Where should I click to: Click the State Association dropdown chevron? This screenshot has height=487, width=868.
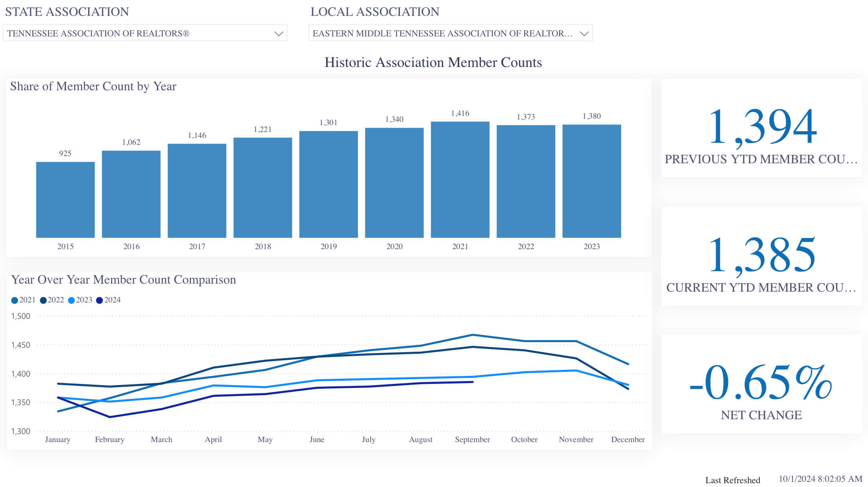click(x=278, y=34)
